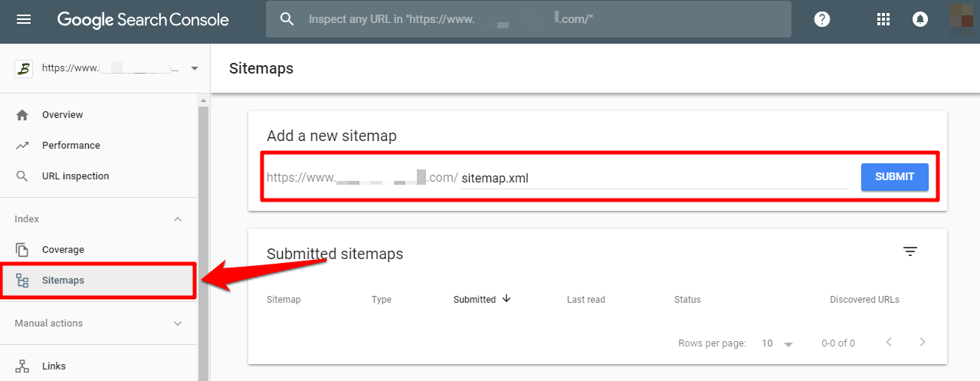Open the Google apps grid icon
Image resolution: width=980 pixels, height=381 pixels.
point(883,19)
